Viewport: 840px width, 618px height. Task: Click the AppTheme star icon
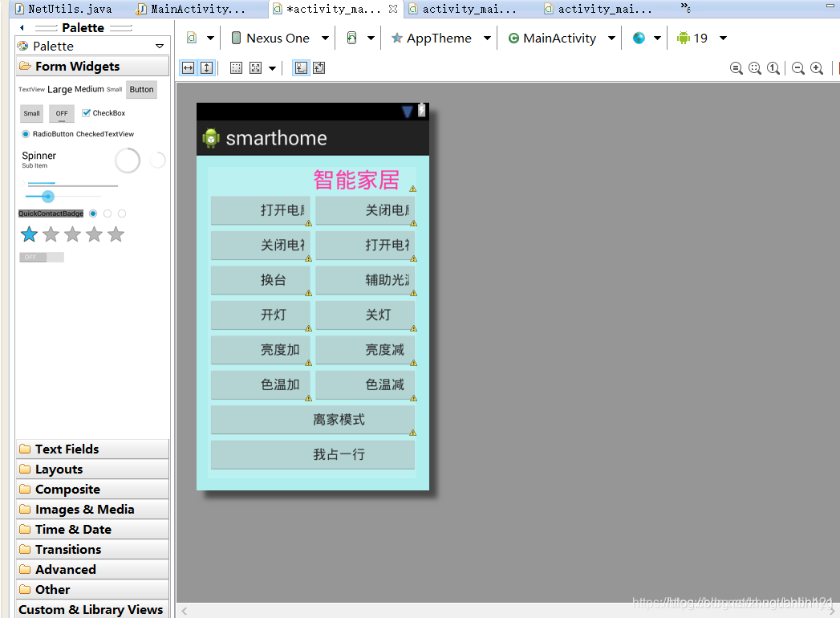coord(397,38)
